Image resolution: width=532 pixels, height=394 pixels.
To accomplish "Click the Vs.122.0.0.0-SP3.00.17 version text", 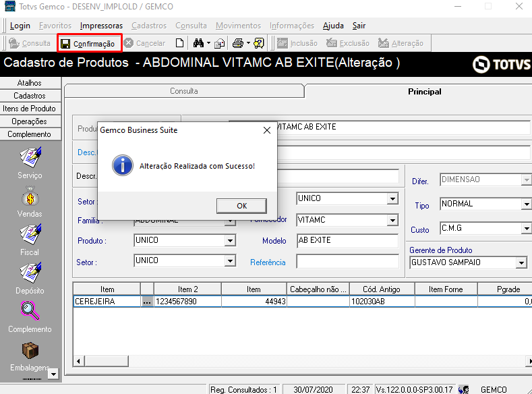I will click(x=414, y=389).
